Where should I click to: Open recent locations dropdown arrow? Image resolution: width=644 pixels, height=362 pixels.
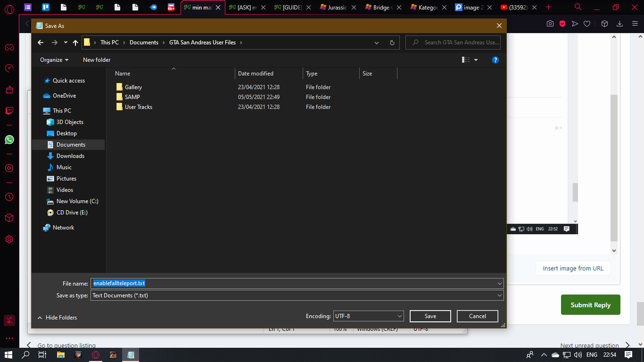[66, 43]
